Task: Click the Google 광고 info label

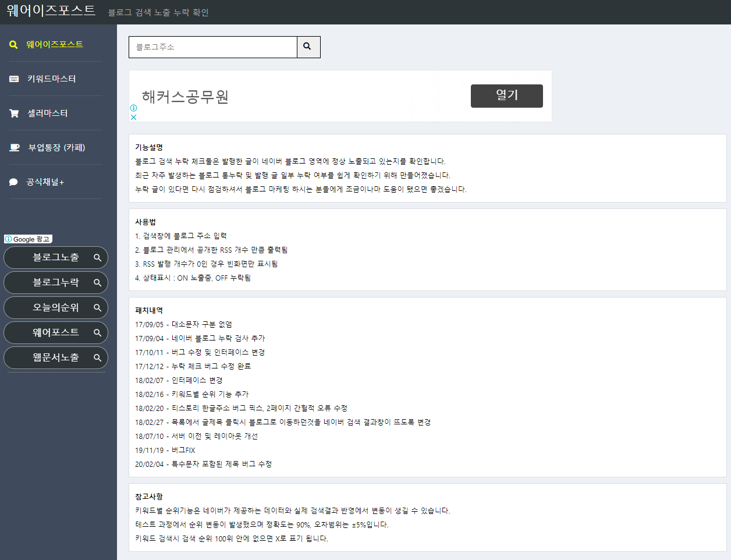Action: point(28,239)
